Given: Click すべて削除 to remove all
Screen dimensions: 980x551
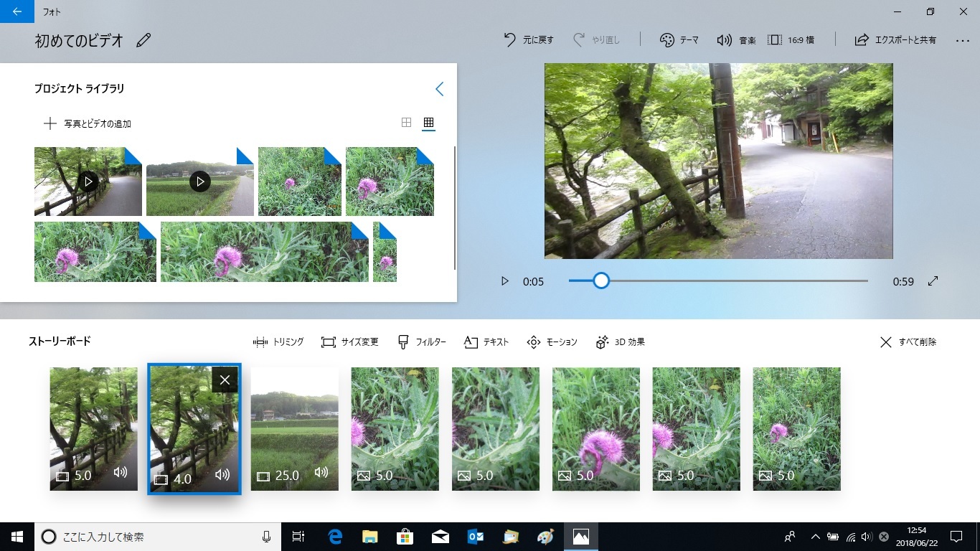Looking at the screenshot, I should 908,342.
